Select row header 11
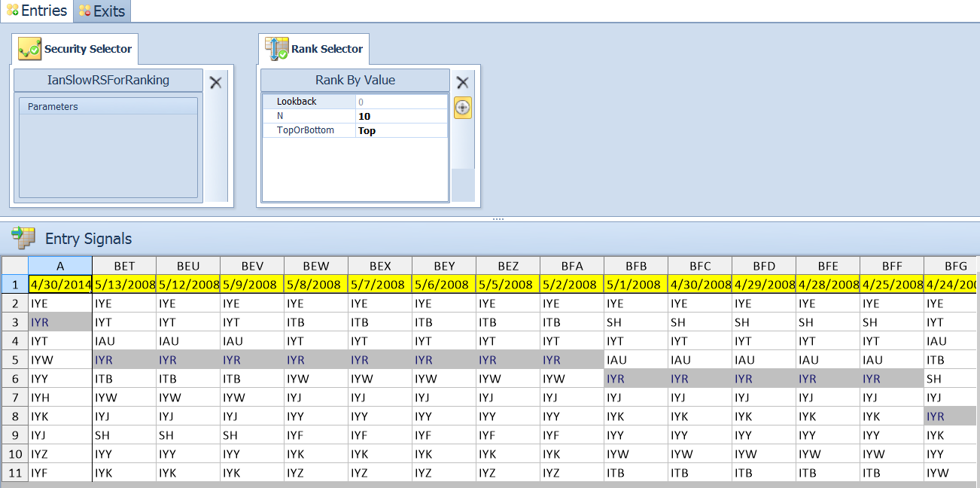980x488 pixels. coord(15,473)
